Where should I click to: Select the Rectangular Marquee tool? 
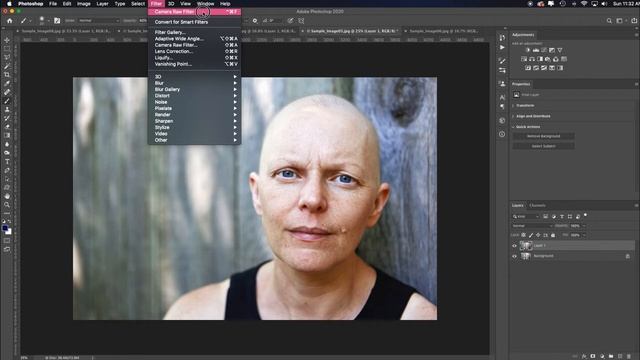point(7,49)
